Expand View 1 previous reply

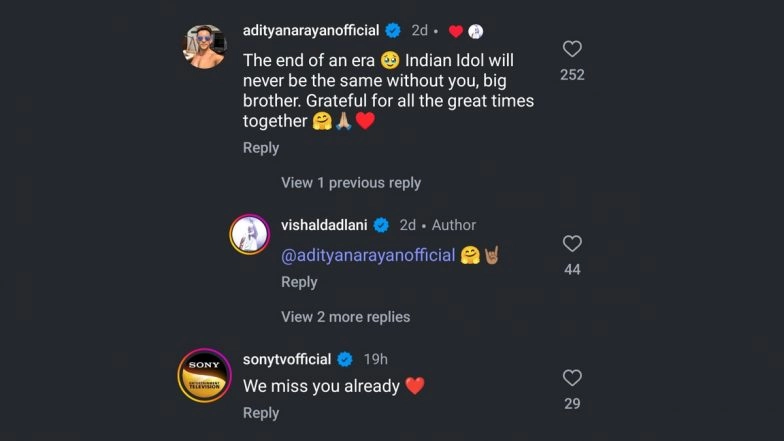(351, 183)
